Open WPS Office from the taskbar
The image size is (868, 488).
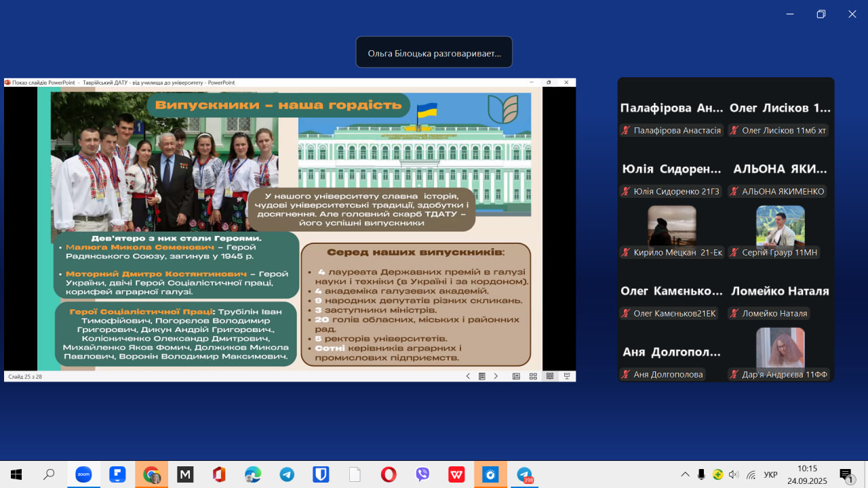[456, 474]
